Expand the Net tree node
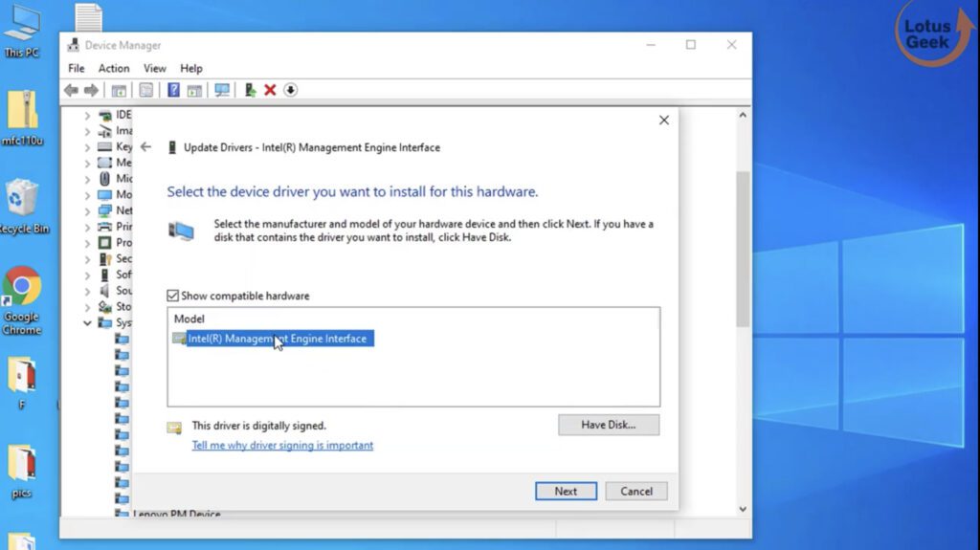 pyautogui.click(x=87, y=210)
